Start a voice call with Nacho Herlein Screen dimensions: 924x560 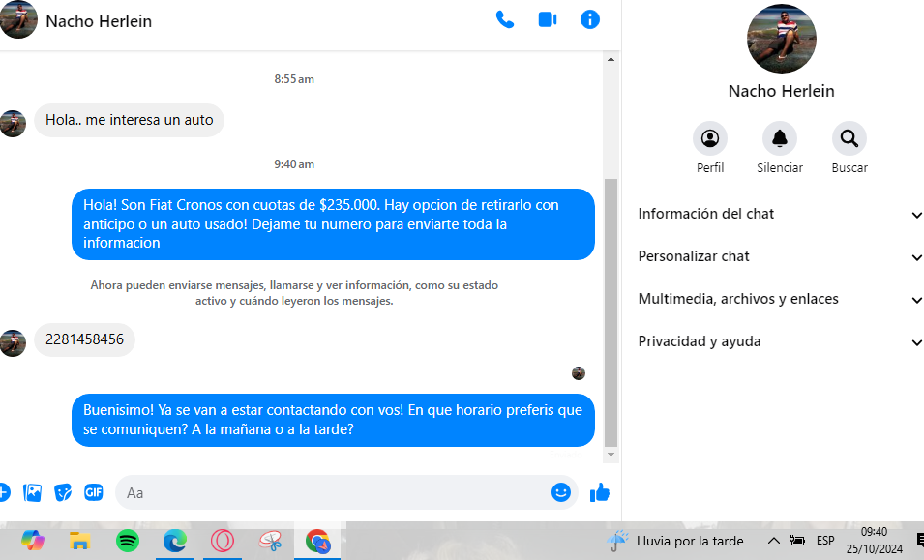tap(505, 19)
